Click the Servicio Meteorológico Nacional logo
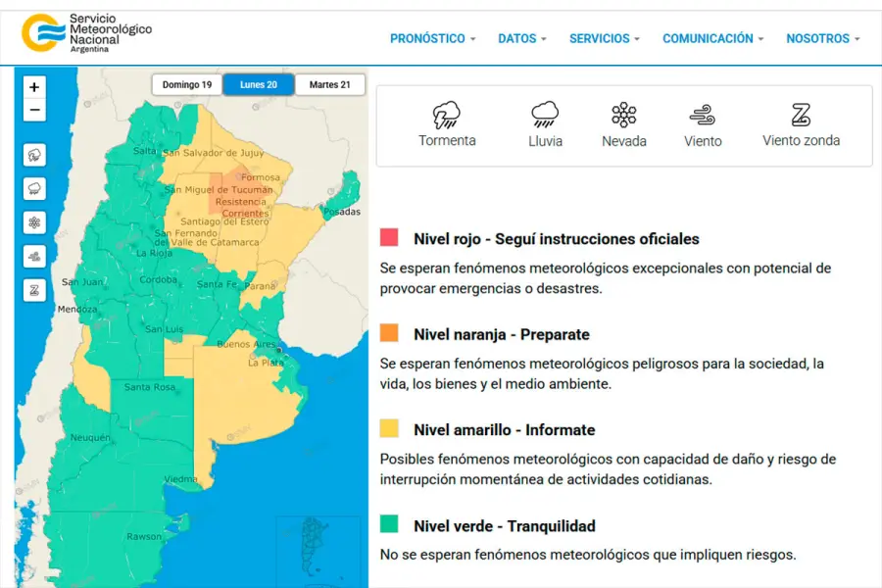 pos(87,33)
